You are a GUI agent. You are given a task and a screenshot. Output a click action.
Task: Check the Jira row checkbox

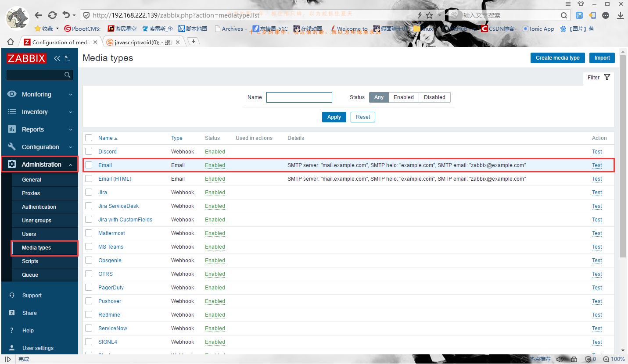(x=89, y=192)
